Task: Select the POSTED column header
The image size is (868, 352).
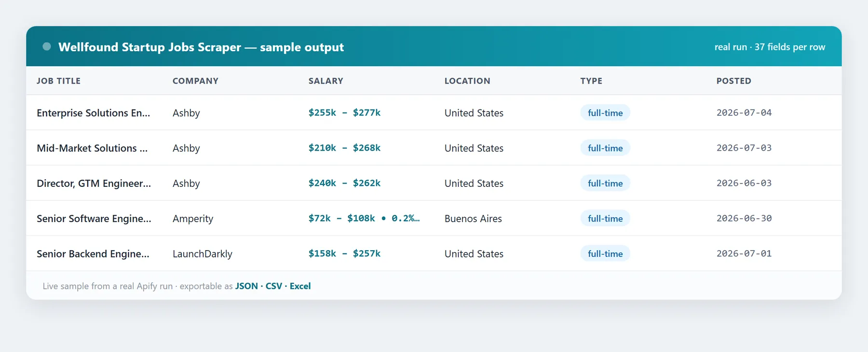Action: pos(733,81)
